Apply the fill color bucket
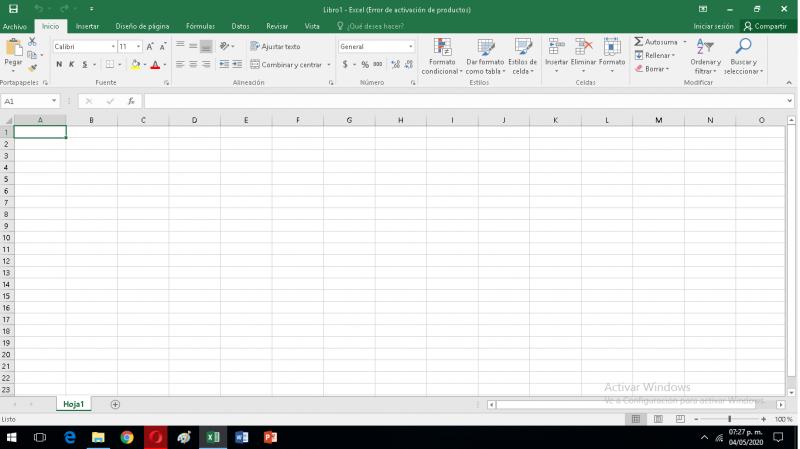800x449 pixels. pos(135,64)
